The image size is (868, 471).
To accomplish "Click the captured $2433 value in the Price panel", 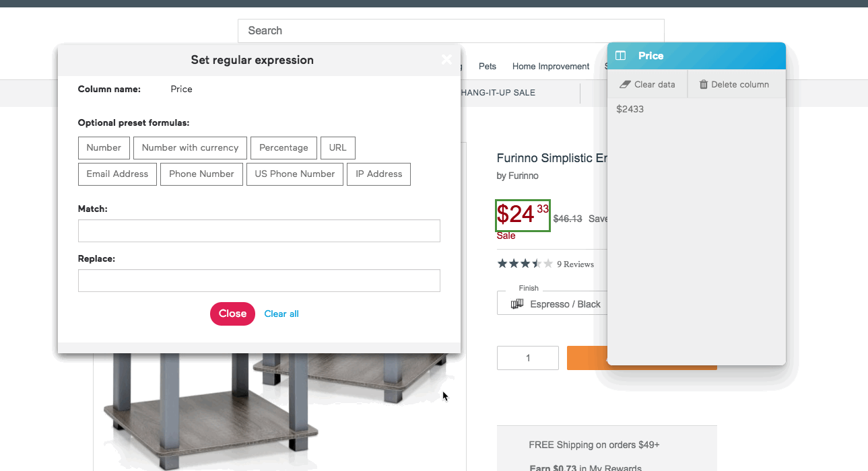I will tap(630, 108).
